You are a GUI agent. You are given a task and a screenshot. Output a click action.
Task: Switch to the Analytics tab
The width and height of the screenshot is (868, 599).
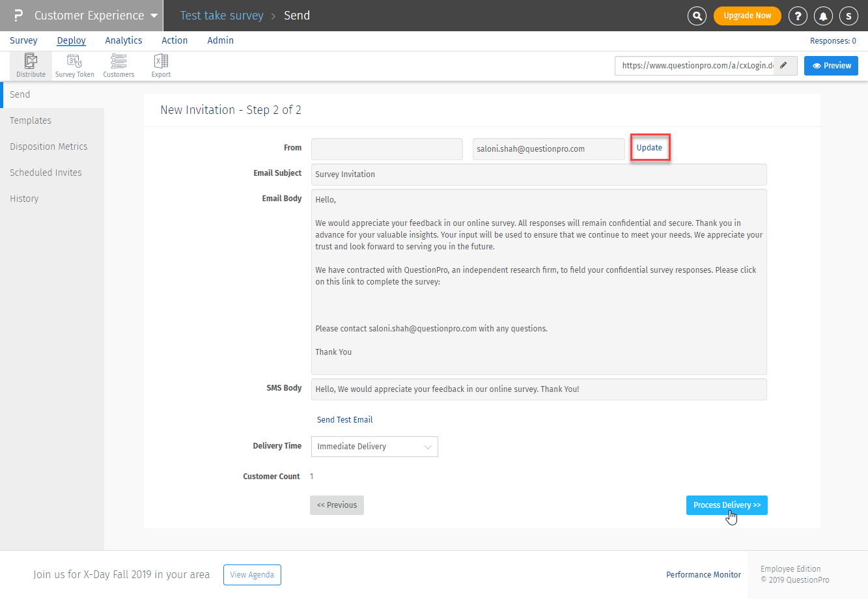click(124, 40)
